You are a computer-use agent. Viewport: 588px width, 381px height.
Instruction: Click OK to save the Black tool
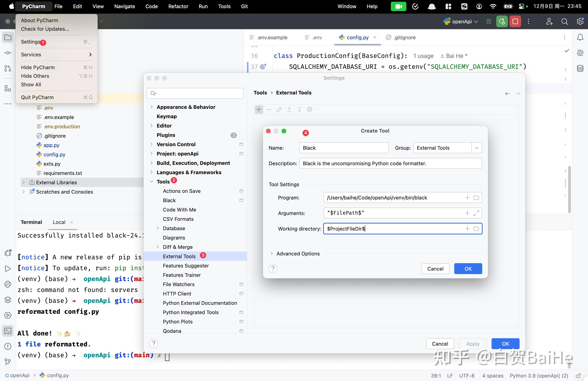(x=468, y=269)
